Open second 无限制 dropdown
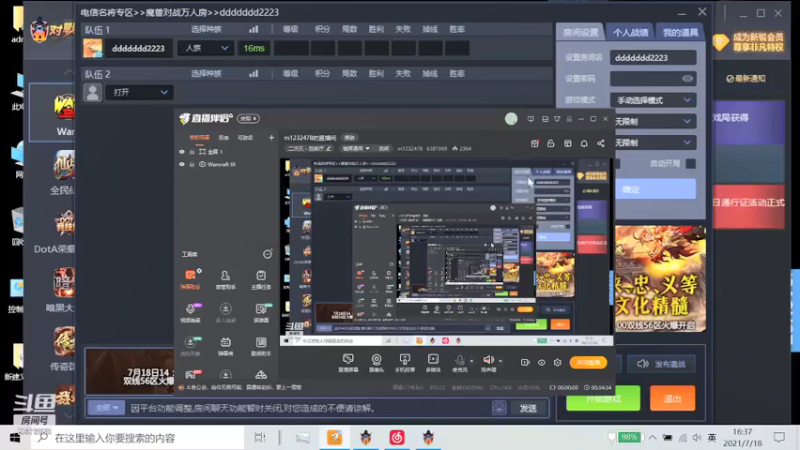The width and height of the screenshot is (800, 450). [x=653, y=143]
